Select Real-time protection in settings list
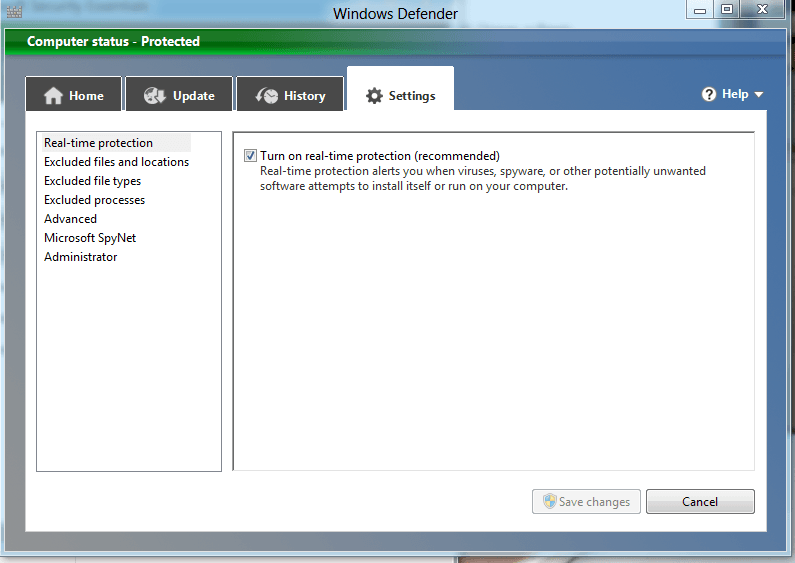Viewport: 795px width, 563px height. 98,143
